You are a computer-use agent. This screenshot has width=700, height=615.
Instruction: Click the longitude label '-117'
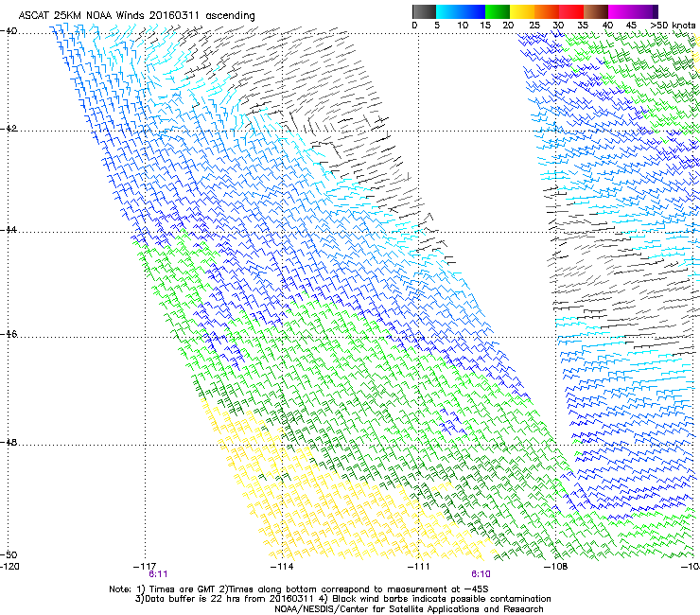(145, 567)
